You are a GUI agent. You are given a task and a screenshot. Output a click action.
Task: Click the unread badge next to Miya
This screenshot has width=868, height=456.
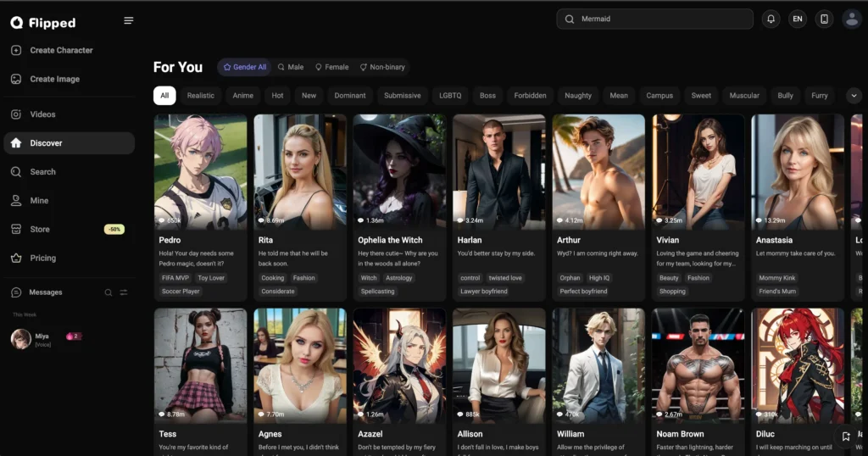tap(73, 336)
